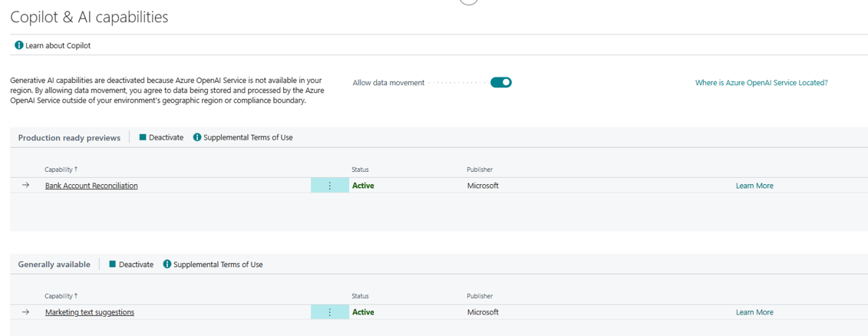The height and width of the screenshot is (336, 868).
Task: Sort the Production previews list by Capability header
Action: click(x=61, y=170)
